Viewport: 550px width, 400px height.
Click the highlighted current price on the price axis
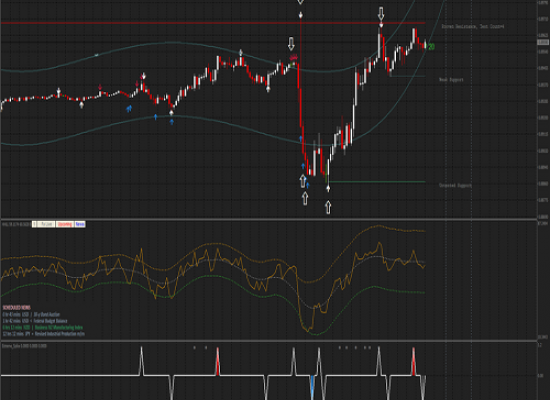pos(543,42)
